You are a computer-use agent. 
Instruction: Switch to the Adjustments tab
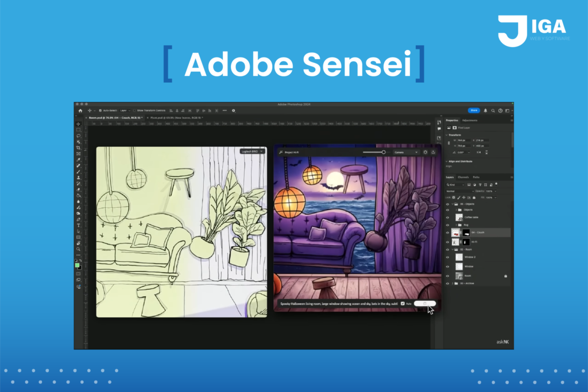pos(470,121)
